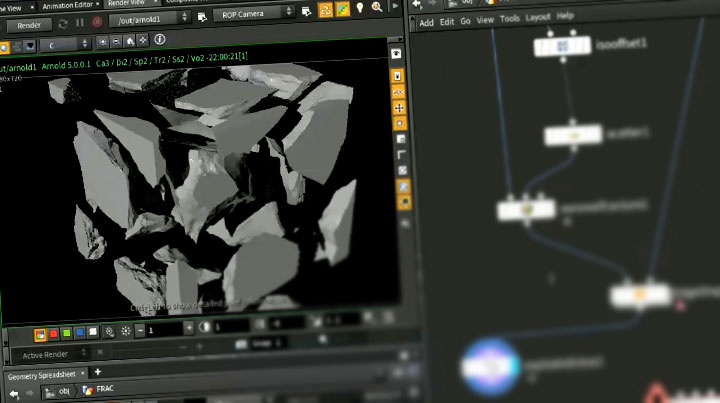Viewport: 720px width, 403px height.
Task: Click the home view icon
Action: 130,41
